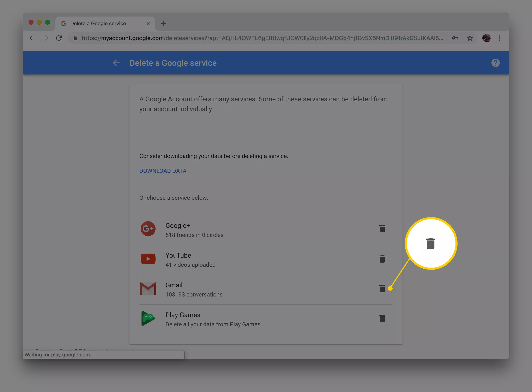Bookmark this page with the star icon

470,38
